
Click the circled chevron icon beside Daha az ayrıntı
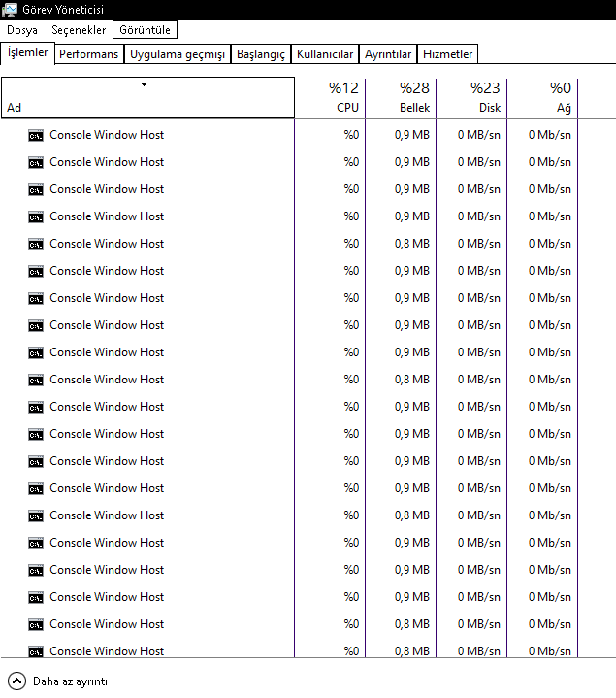pyautogui.click(x=17, y=681)
